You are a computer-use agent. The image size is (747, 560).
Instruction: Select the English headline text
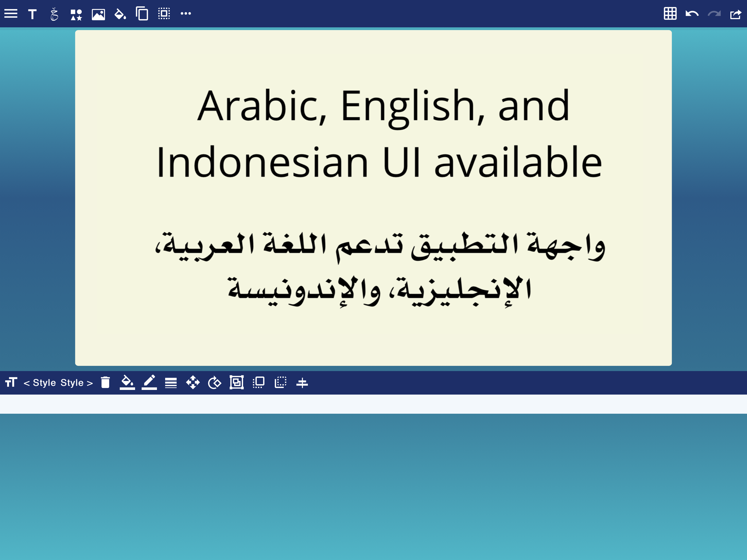(x=379, y=133)
